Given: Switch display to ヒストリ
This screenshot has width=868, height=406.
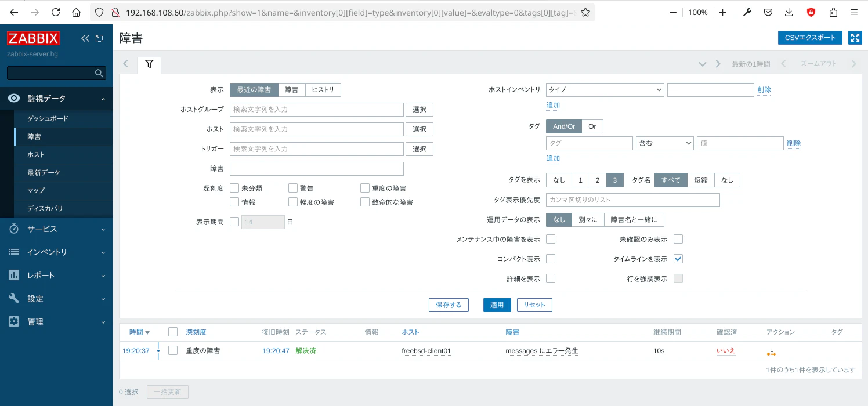Looking at the screenshot, I should tap(323, 90).
